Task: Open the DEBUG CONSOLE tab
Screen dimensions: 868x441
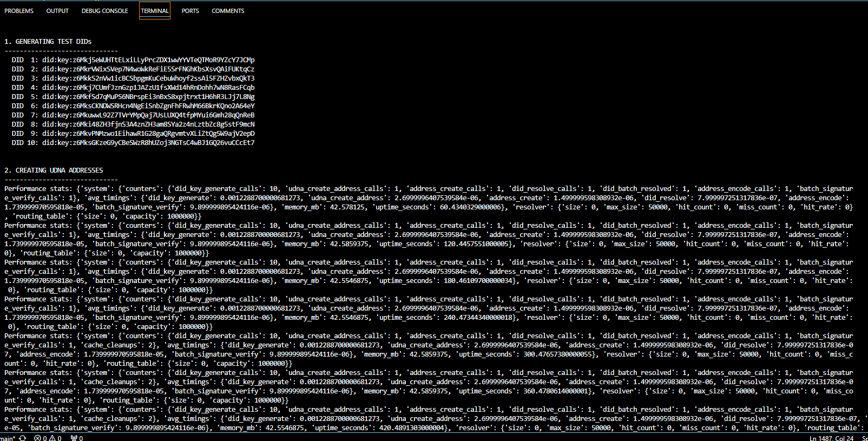Action: pyautogui.click(x=105, y=11)
